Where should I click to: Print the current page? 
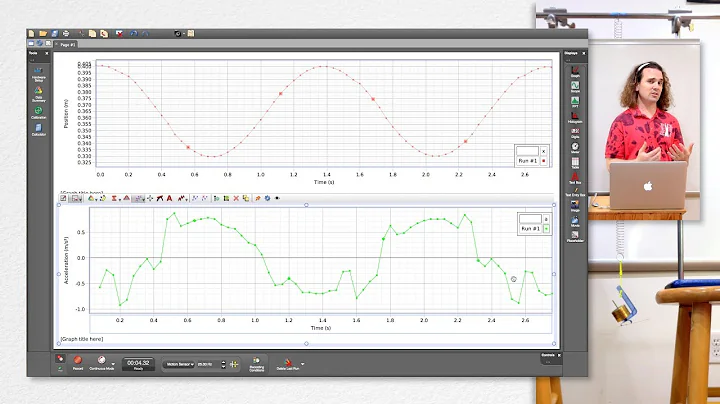pyautogui.click(x=66, y=34)
